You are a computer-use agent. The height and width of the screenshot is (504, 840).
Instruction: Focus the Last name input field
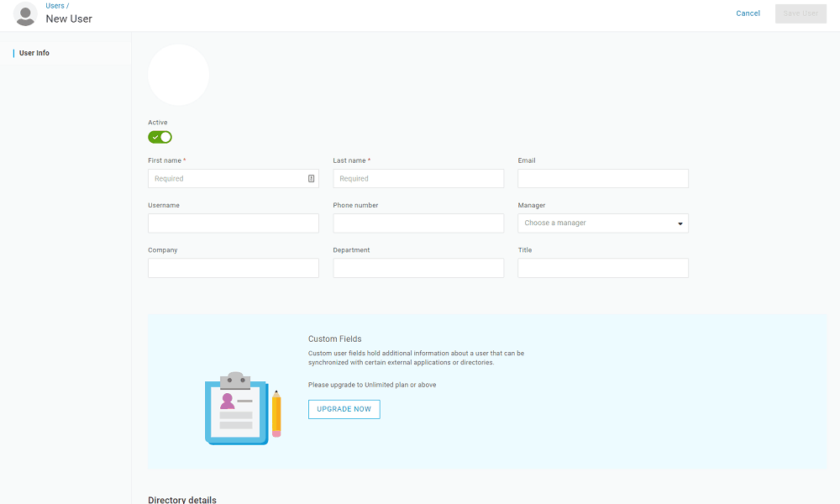pyautogui.click(x=417, y=178)
